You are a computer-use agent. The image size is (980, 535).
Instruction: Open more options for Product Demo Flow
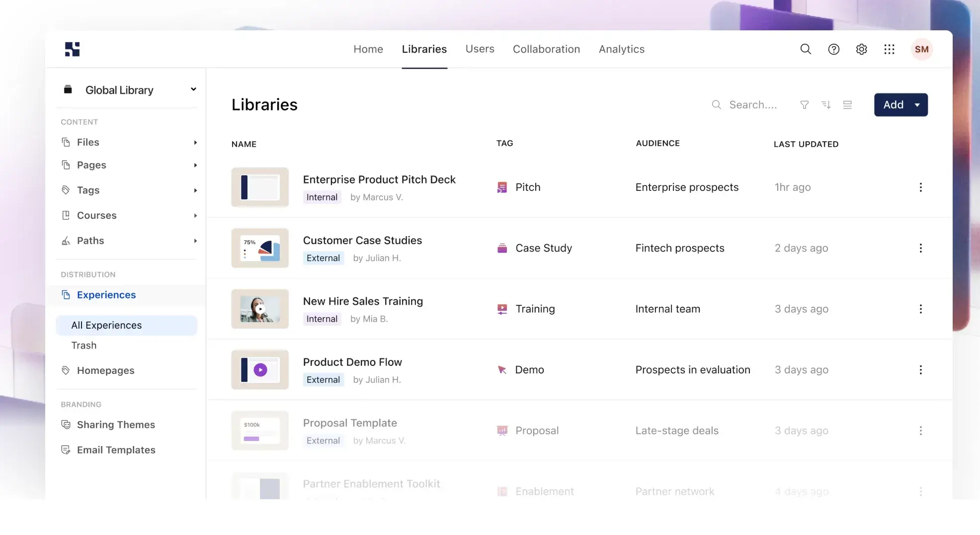point(920,370)
